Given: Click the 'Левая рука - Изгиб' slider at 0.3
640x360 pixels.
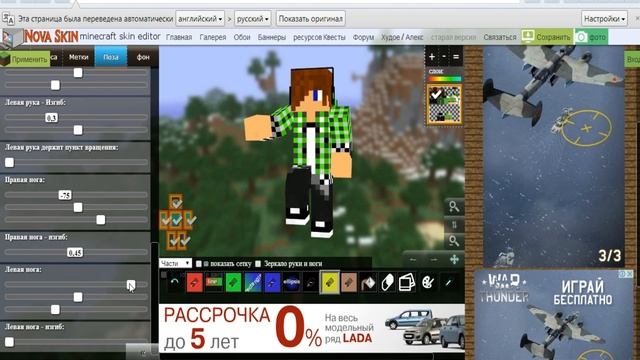Looking at the screenshot, I should click(x=51, y=118).
